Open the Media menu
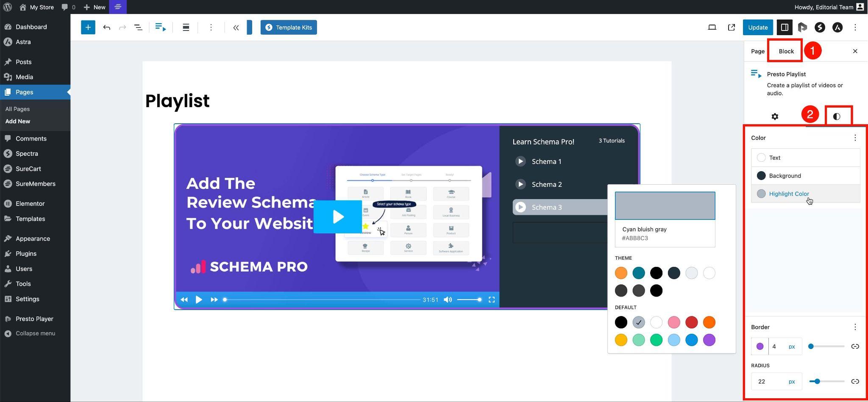868x402 pixels. [35, 77]
